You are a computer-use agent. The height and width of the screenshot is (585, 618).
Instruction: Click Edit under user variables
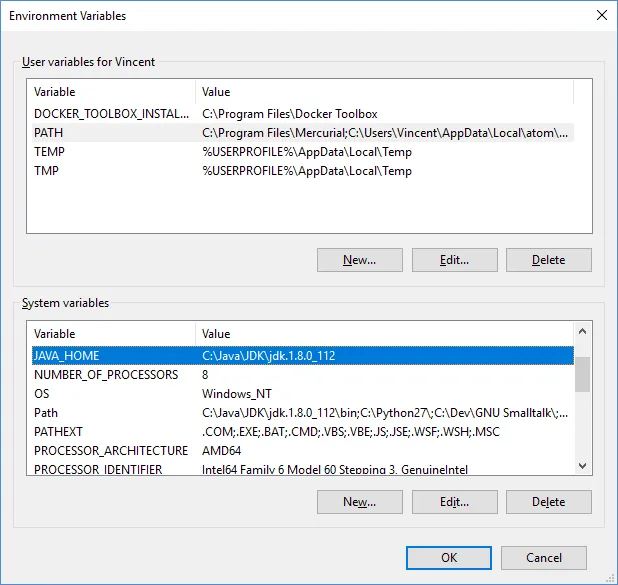pyautogui.click(x=454, y=260)
